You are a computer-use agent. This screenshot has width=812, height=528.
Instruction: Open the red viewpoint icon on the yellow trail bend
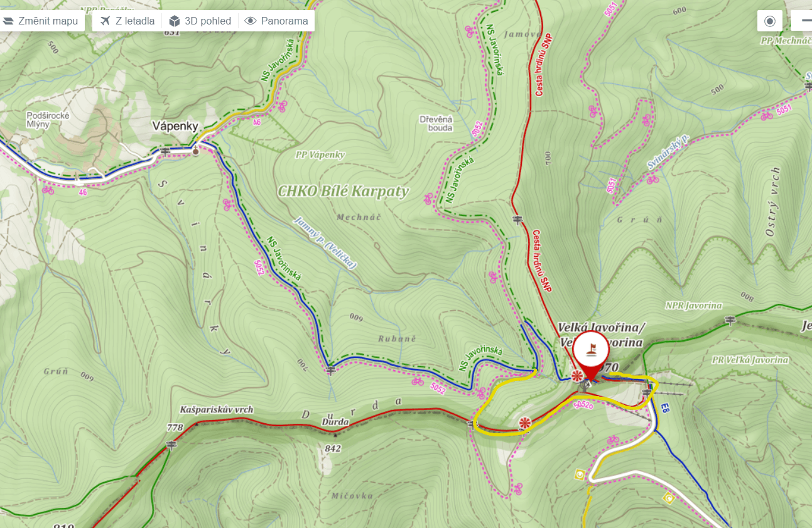(x=525, y=424)
